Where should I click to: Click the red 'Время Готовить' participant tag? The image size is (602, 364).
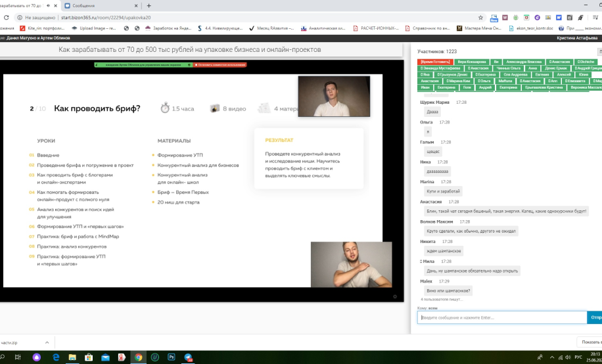click(435, 61)
